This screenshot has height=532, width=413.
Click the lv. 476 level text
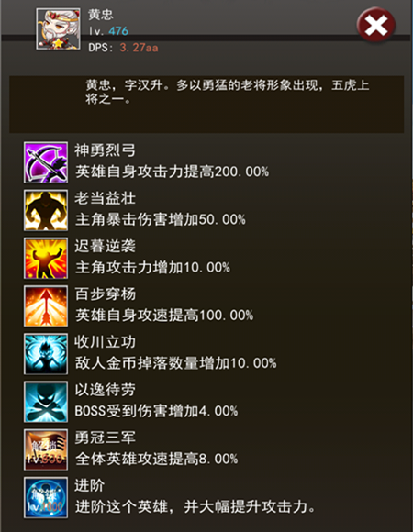coord(108,31)
